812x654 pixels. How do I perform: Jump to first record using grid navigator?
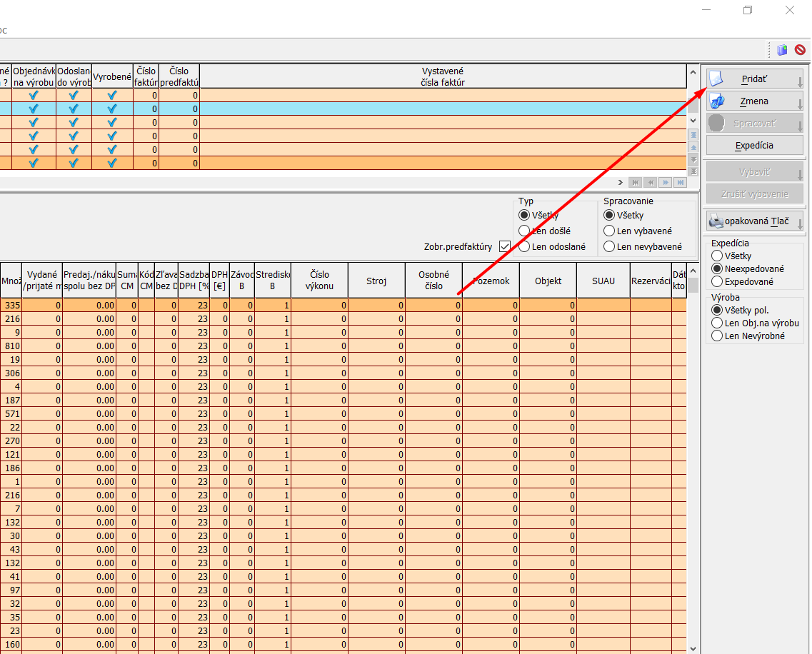(636, 183)
